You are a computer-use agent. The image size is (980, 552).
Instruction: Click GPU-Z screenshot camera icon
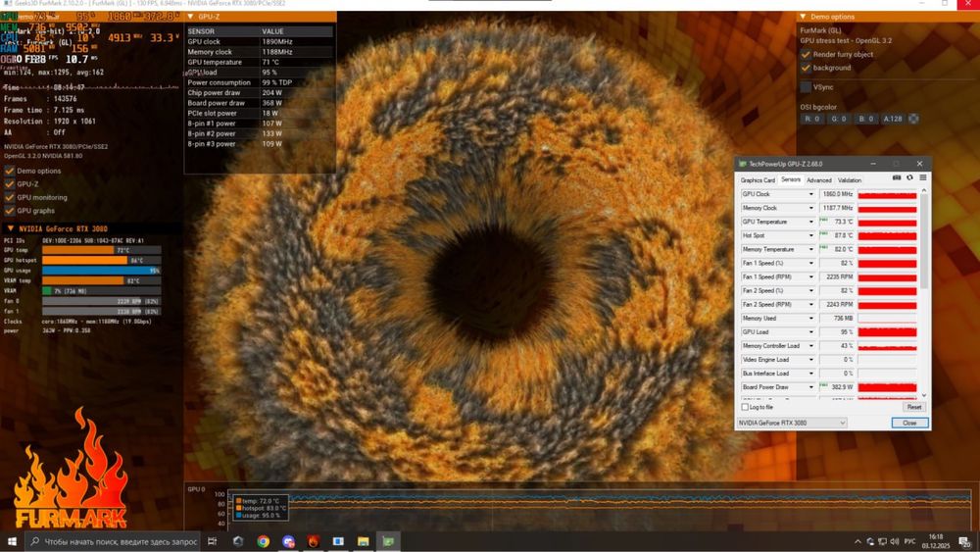click(x=897, y=178)
